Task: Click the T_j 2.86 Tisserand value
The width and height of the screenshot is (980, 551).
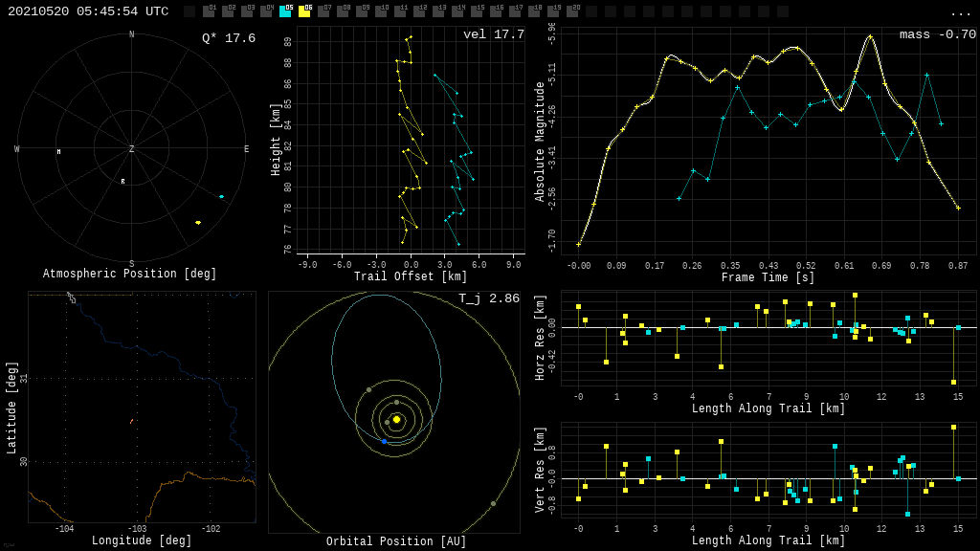Action: pyautogui.click(x=488, y=298)
